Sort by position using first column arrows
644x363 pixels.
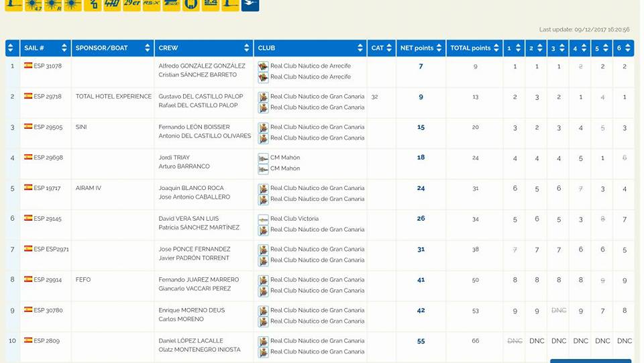(10, 48)
